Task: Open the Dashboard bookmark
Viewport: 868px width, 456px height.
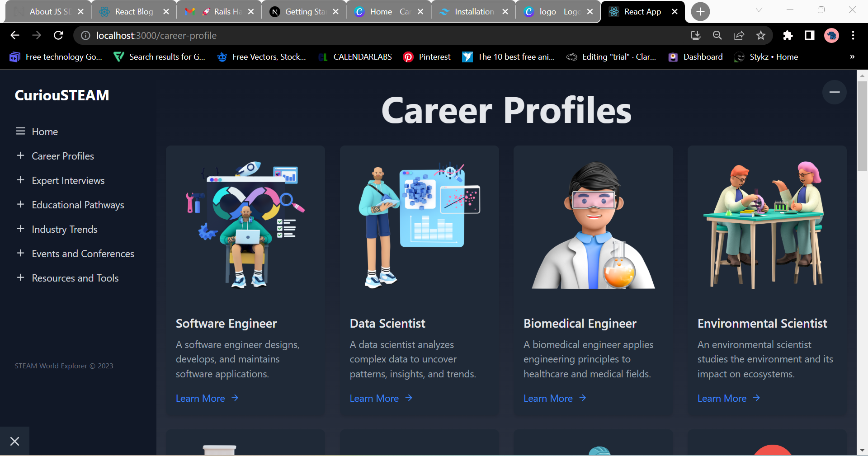Action: [696, 57]
